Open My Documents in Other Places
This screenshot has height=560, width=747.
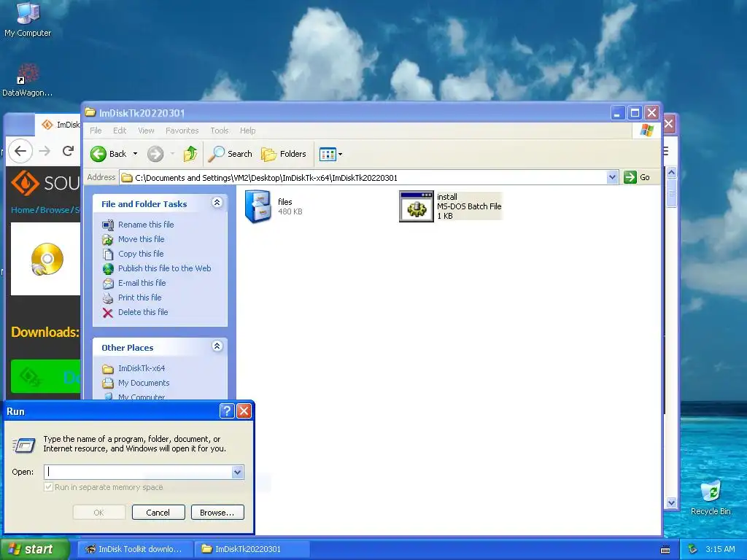pyautogui.click(x=144, y=383)
